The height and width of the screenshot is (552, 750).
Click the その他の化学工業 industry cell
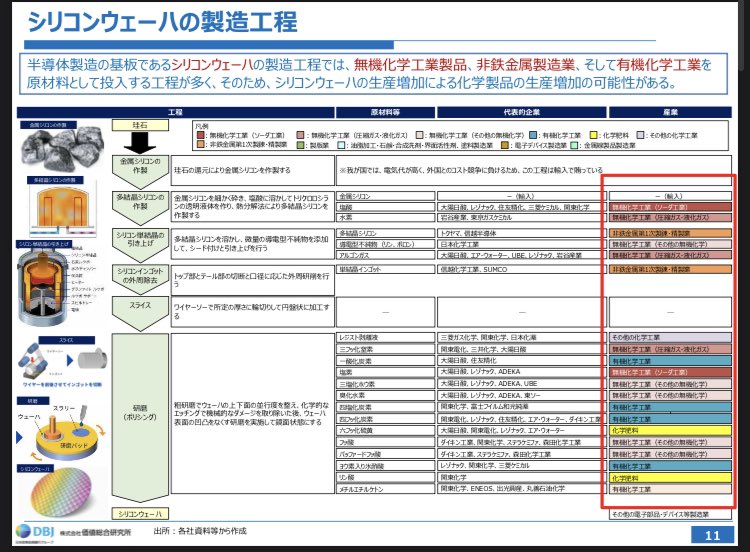tap(670, 338)
